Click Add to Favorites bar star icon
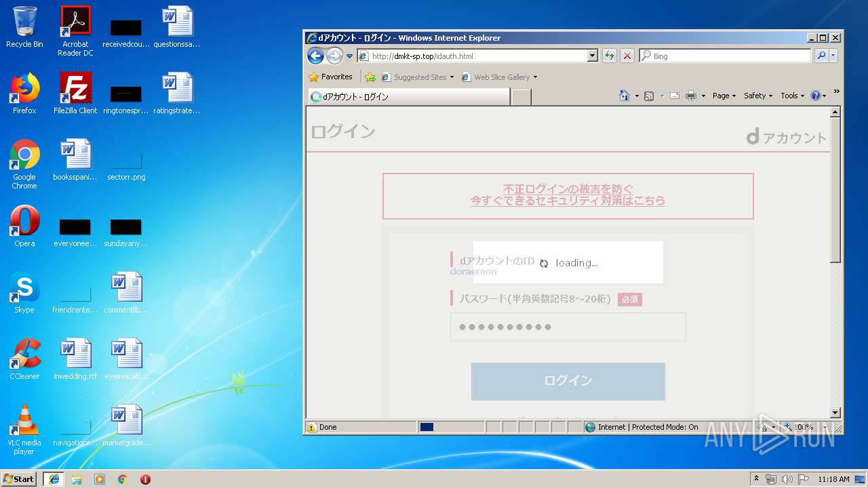868x488 pixels. (370, 77)
